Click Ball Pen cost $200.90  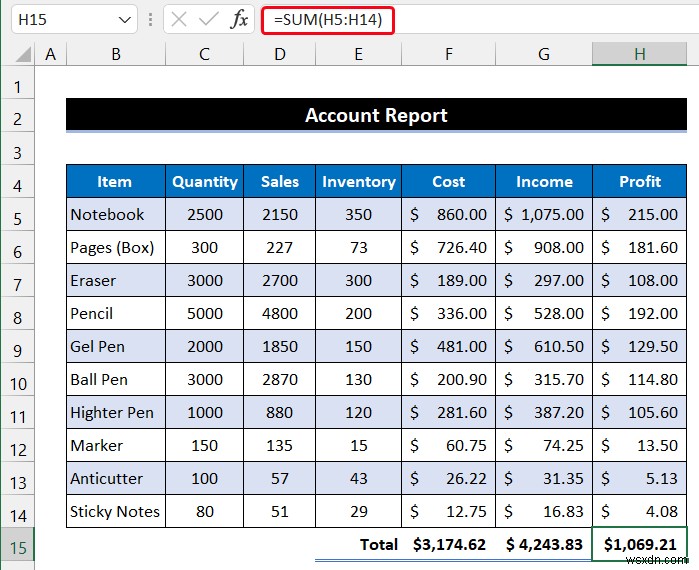coord(448,379)
